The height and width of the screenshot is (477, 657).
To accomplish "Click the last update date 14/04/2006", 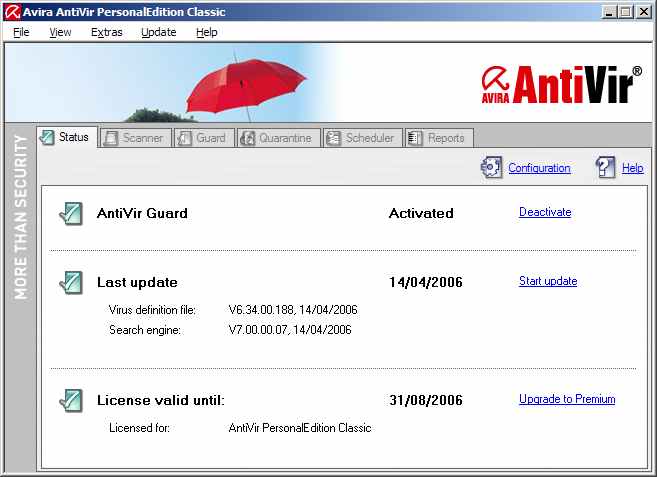I will coord(426,282).
